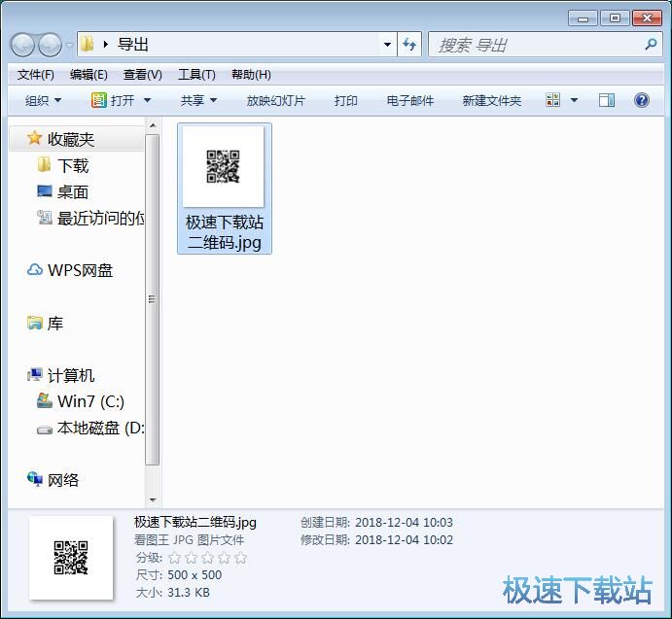This screenshot has height=619, width=672.
Task: Click the 修改日期 2018-12-04 10:02 value
Action: (x=404, y=539)
